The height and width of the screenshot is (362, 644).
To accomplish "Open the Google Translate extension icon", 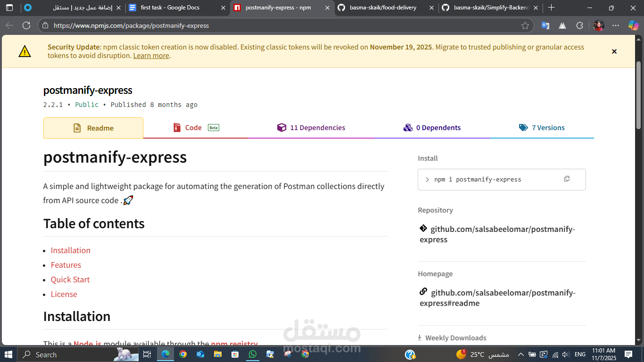I will pyautogui.click(x=545, y=25).
